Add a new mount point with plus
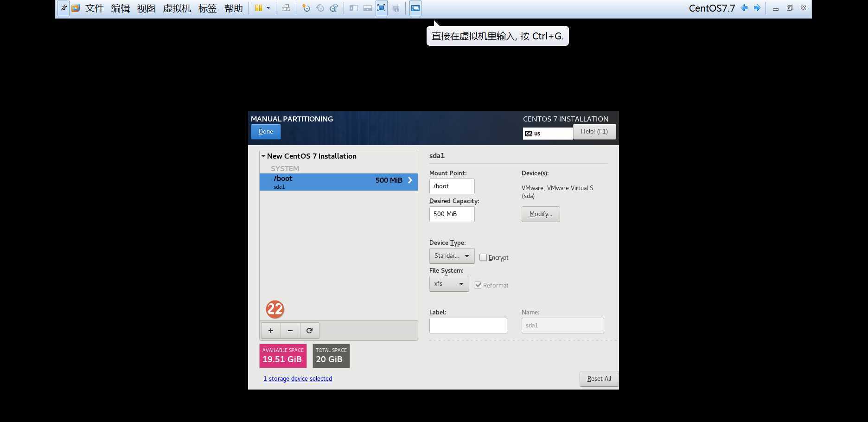 (271, 331)
